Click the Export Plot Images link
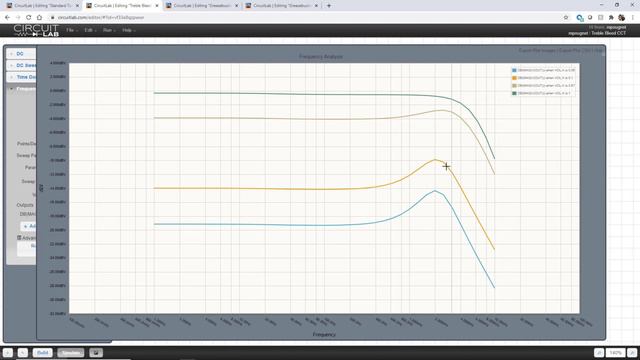This screenshot has width=640, height=360. click(x=537, y=51)
